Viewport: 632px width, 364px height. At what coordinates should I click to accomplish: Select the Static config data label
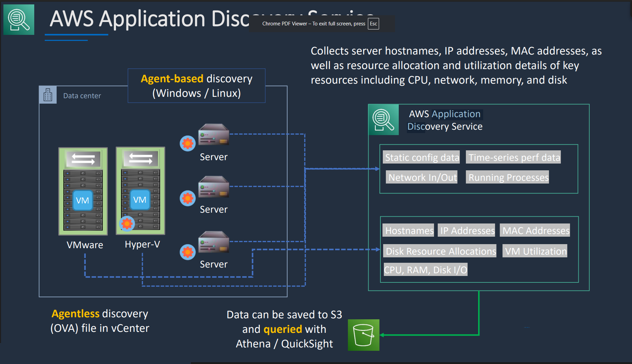tap(421, 157)
